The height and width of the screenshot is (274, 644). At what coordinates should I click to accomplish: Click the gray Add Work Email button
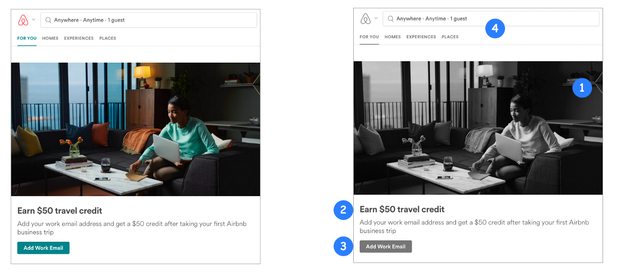[385, 246]
